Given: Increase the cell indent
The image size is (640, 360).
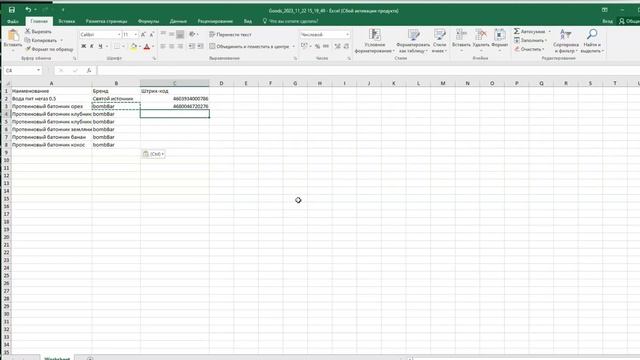Looking at the screenshot, I should tap(200, 47).
